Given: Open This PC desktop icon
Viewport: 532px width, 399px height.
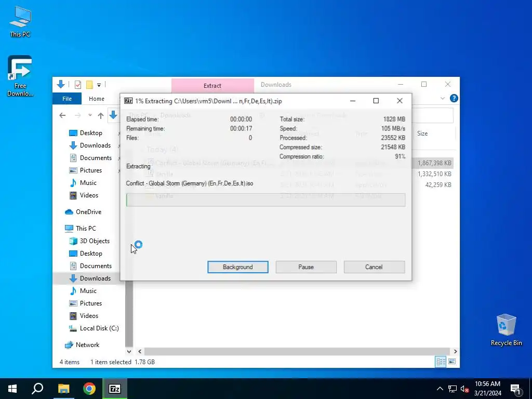Looking at the screenshot, I should pyautogui.click(x=20, y=22).
